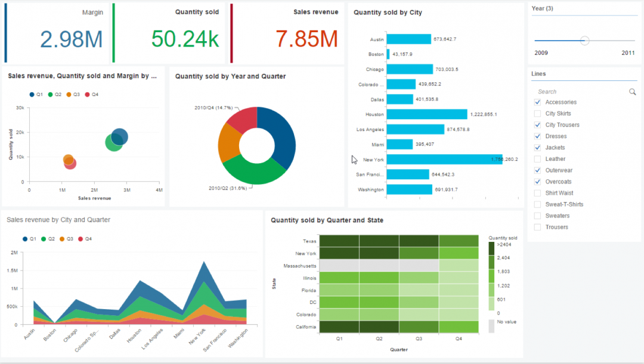Screen dimensions: 644x364
Task: Uncheck the Overcoats filter
Action: tap(537, 181)
